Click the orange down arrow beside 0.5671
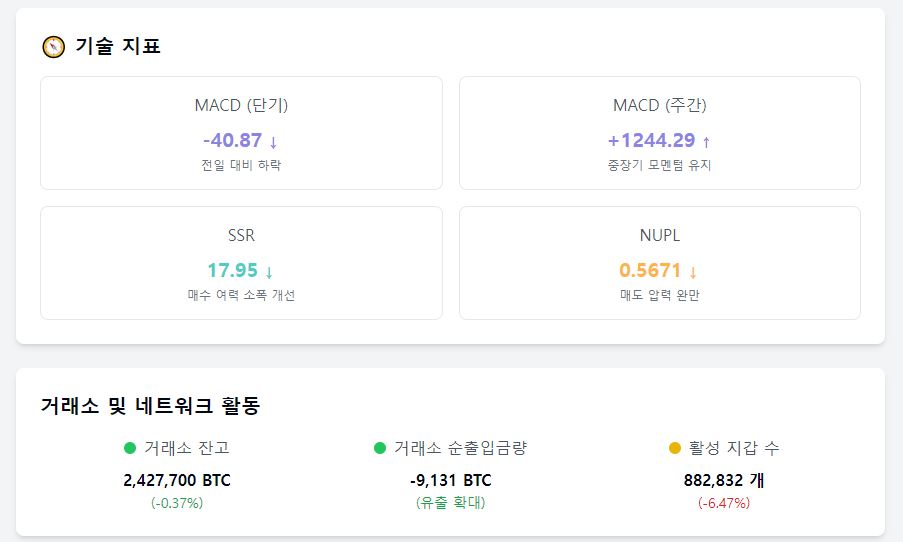 coord(693,272)
